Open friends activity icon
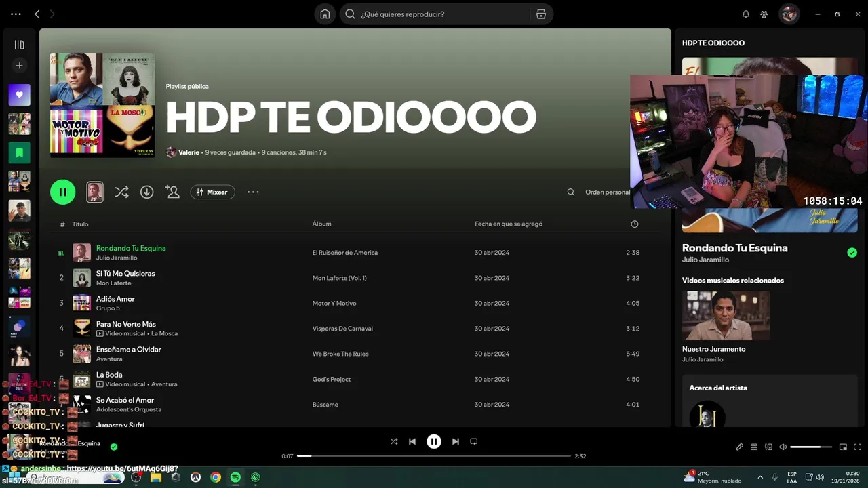 pos(764,14)
